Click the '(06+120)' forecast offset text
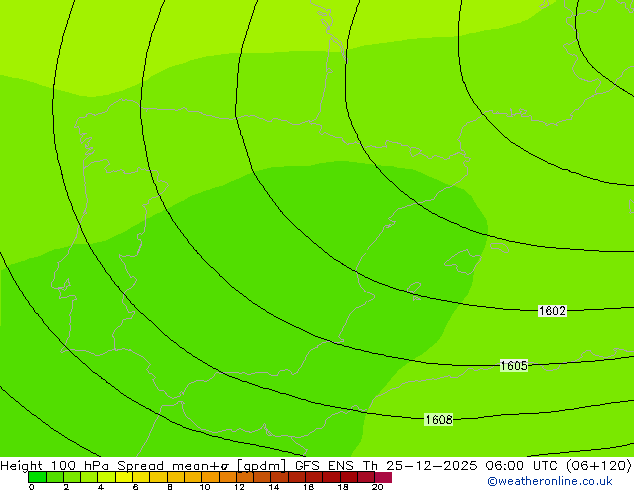Image resolution: width=634 pixels, height=490 pixels. [x=598, y=466]
